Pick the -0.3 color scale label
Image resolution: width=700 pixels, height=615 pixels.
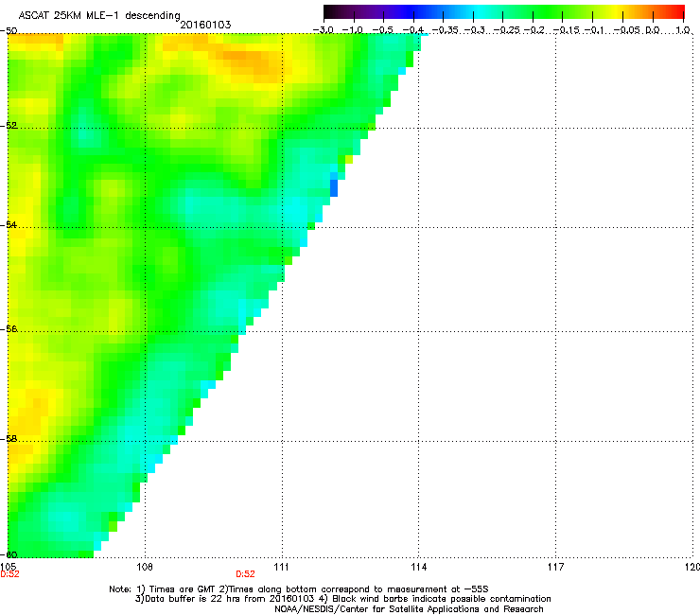pyautogui.click(x=475, y=30)
